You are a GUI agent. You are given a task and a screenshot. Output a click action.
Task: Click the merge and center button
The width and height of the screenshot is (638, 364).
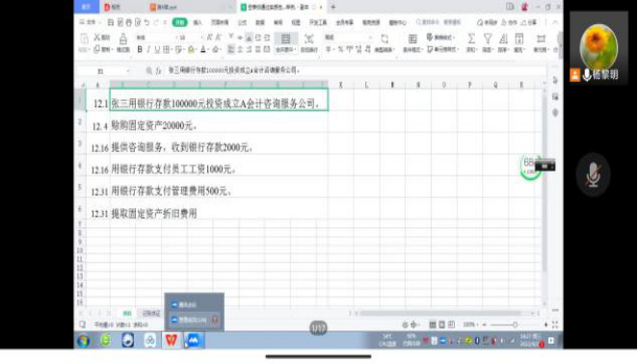285,43
